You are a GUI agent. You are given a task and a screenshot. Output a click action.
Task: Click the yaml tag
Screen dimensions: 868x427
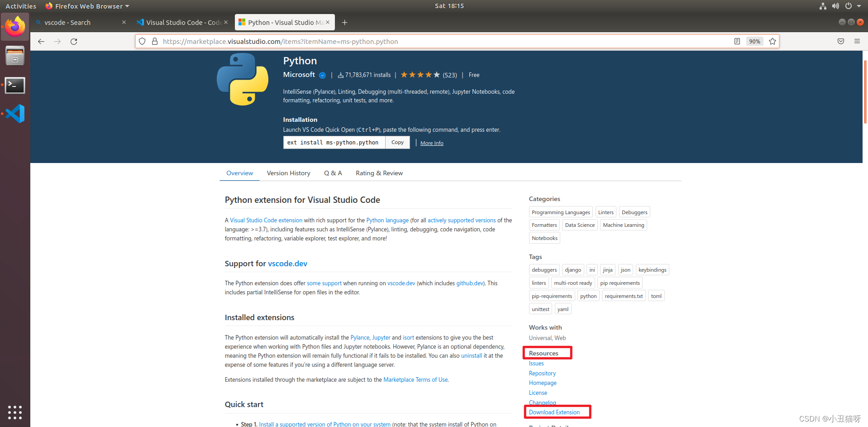pyautogui.click(x=563, y=309)
